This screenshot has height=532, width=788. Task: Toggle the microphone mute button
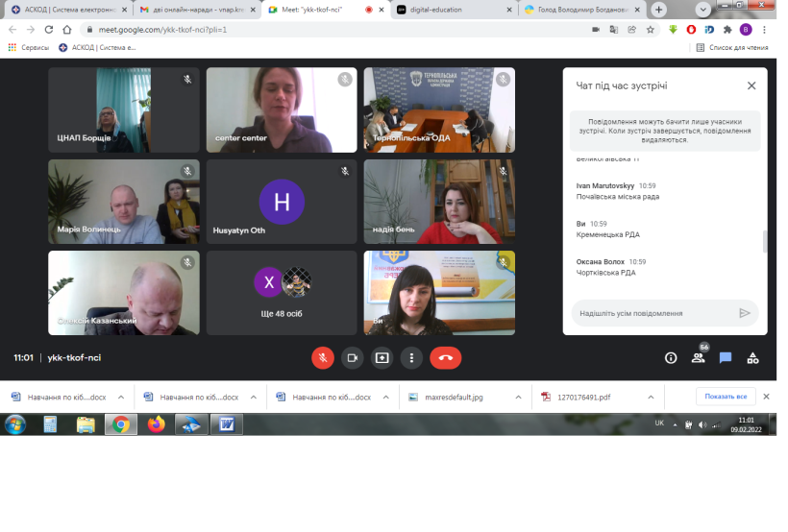(x=323, y=358)
